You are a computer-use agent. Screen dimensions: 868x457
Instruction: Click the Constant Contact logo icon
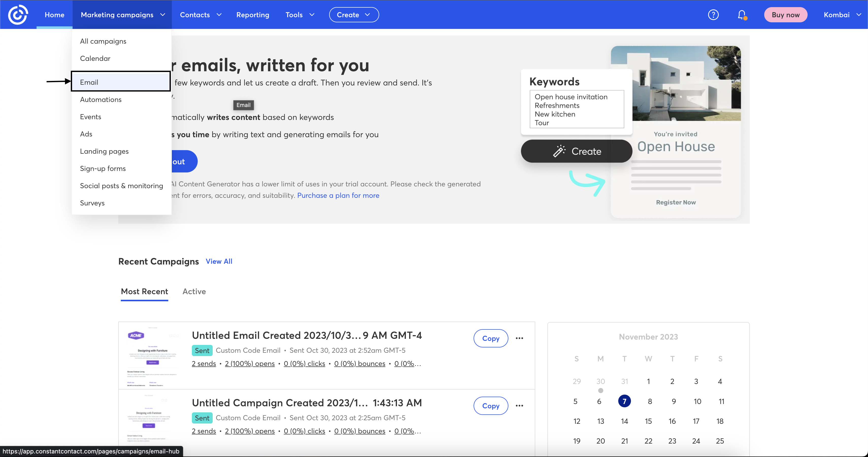(18, 14)
